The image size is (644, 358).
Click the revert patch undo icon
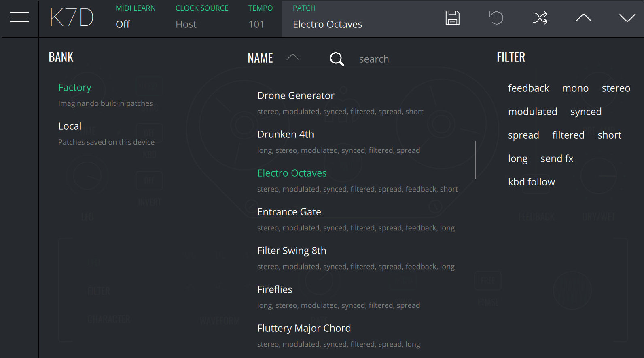496,18
